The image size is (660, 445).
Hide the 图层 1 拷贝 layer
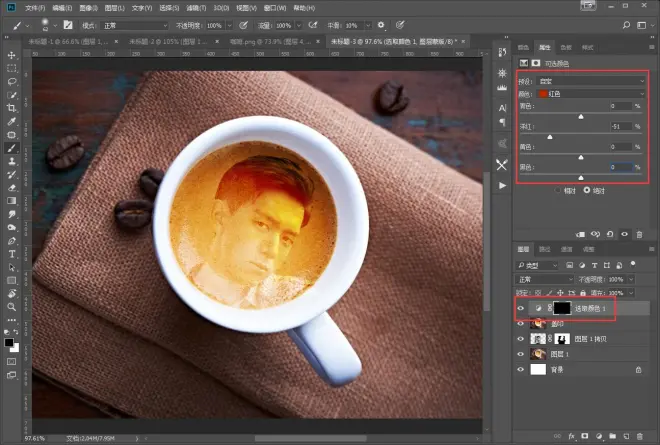(x=521, y=339)
